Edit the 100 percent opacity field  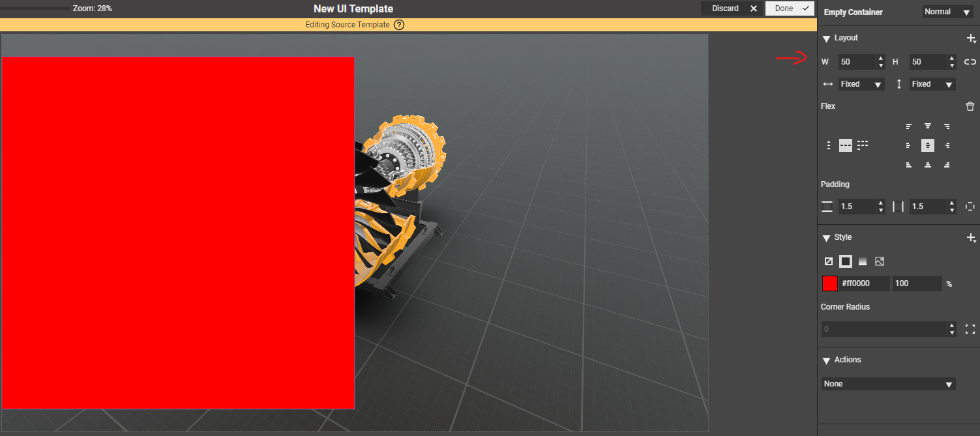917,283
